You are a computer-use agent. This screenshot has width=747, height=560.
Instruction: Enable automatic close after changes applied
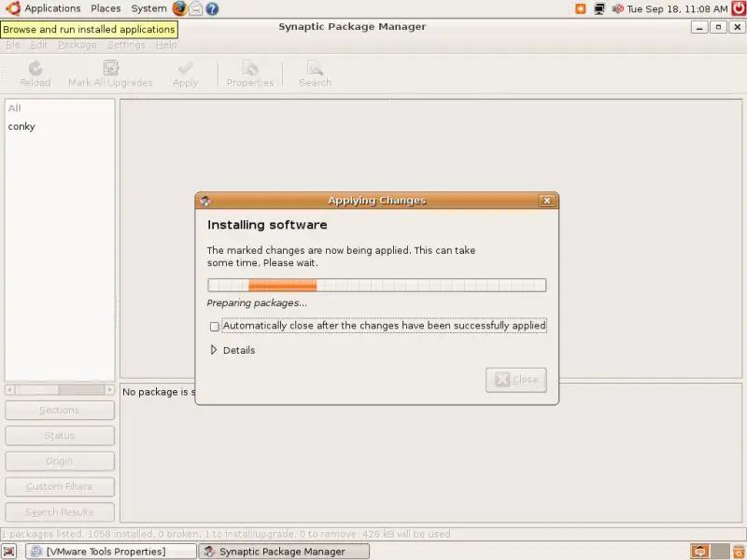[215, 327]
